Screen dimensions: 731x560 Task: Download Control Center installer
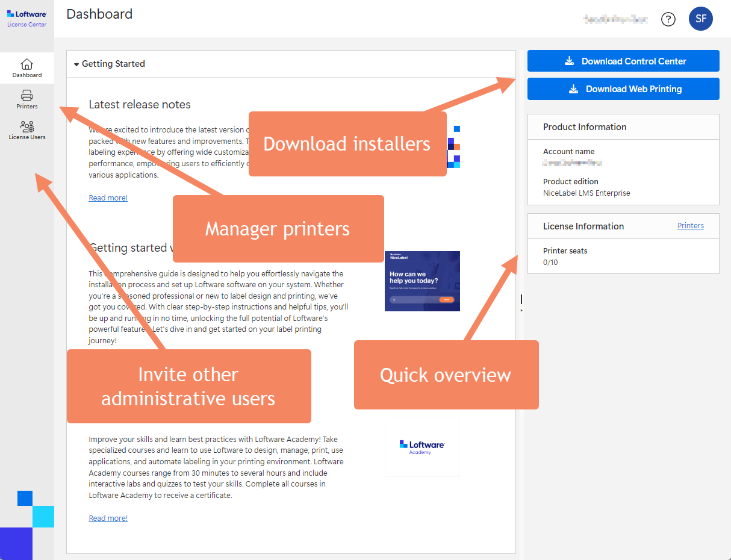(623, 61)
